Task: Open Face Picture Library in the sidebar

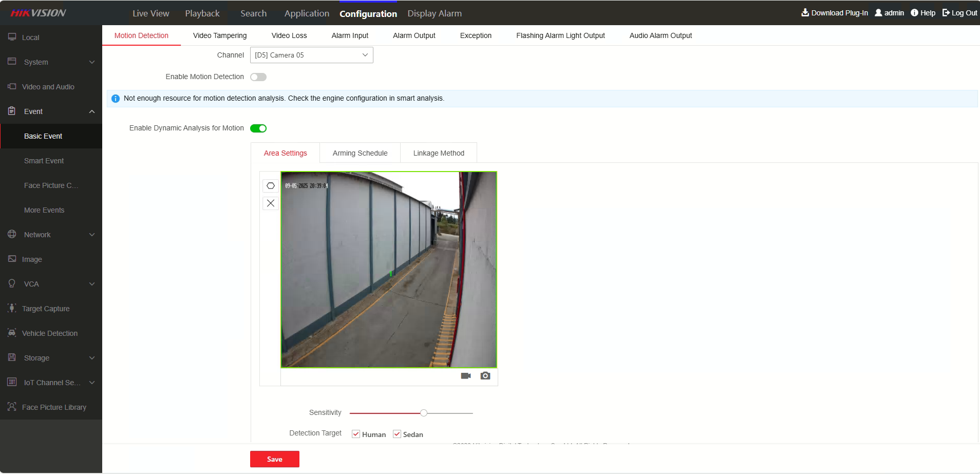Action: (54, 407)
